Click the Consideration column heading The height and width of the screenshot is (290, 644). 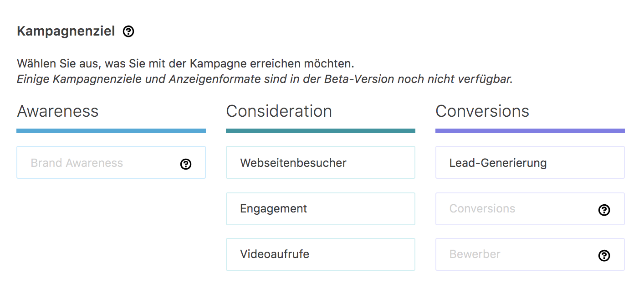tap(279, 111)
